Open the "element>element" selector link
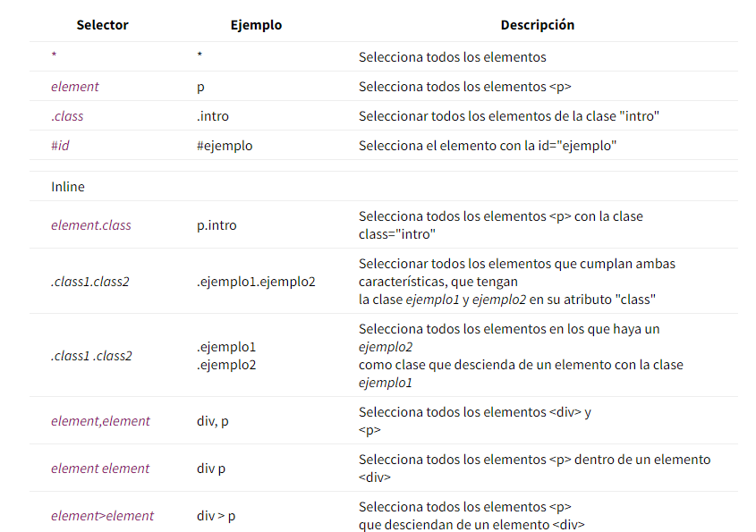This screenshot has width=756, height=532. pos(102,516)
